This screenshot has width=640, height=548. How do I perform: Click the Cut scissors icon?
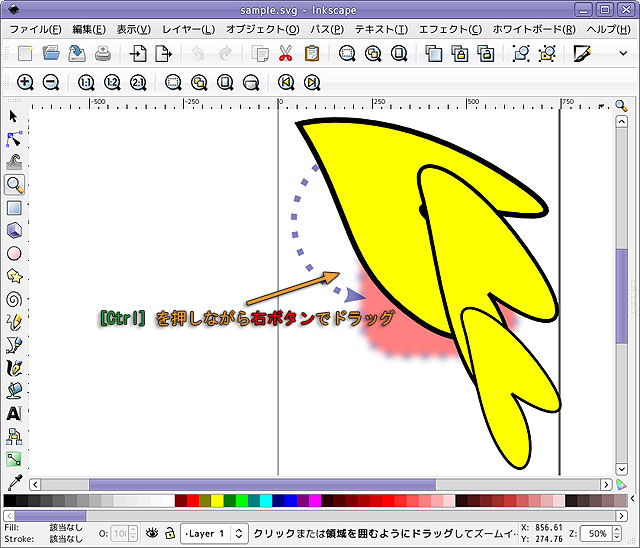coord(286,54)
